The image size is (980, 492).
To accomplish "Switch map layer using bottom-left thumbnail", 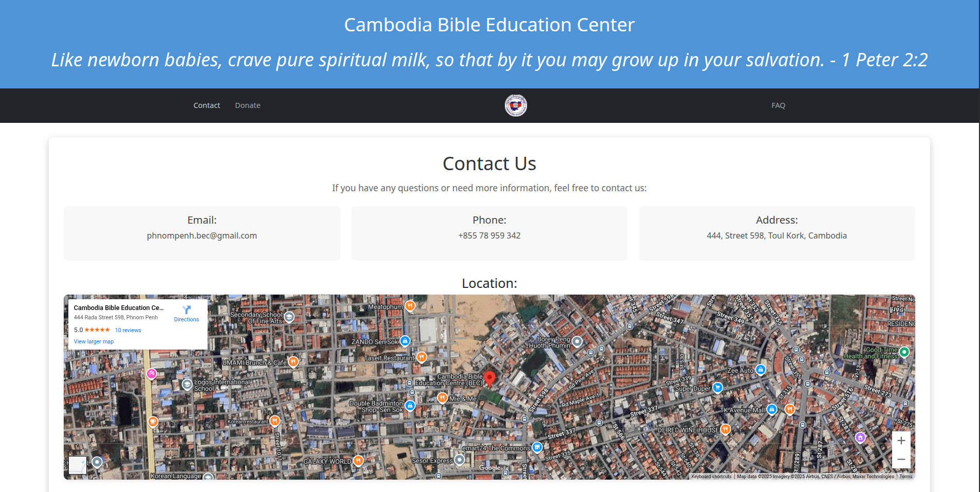I will point(78,465).
